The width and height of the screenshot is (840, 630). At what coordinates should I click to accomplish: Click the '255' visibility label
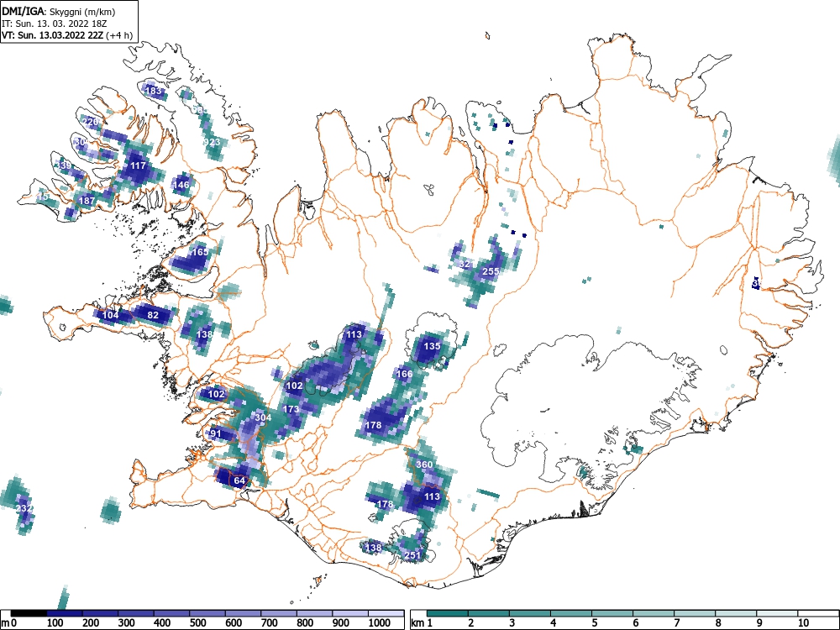[491, 271]
